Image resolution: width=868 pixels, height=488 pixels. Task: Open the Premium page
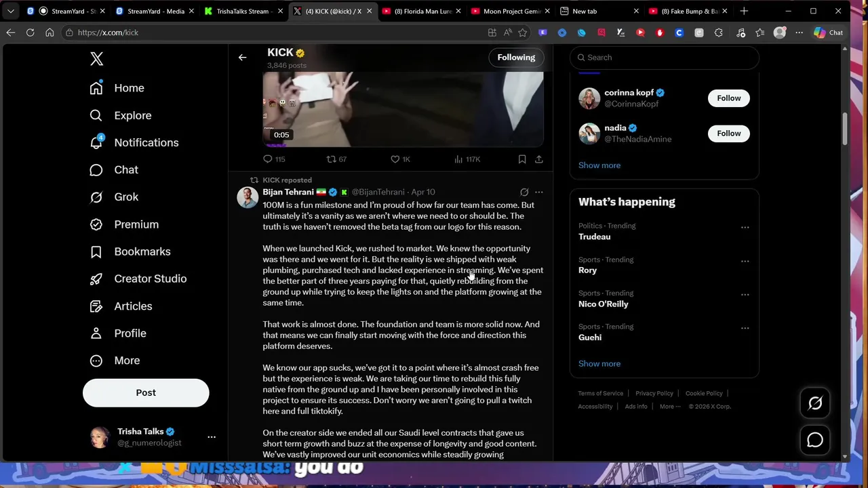124,224
